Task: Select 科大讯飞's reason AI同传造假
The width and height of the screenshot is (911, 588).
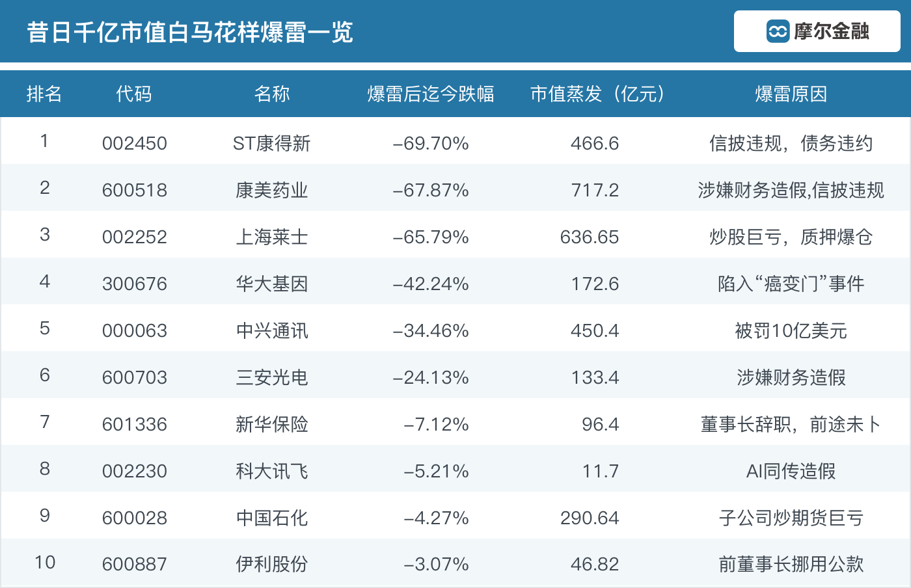Action: 791,471
